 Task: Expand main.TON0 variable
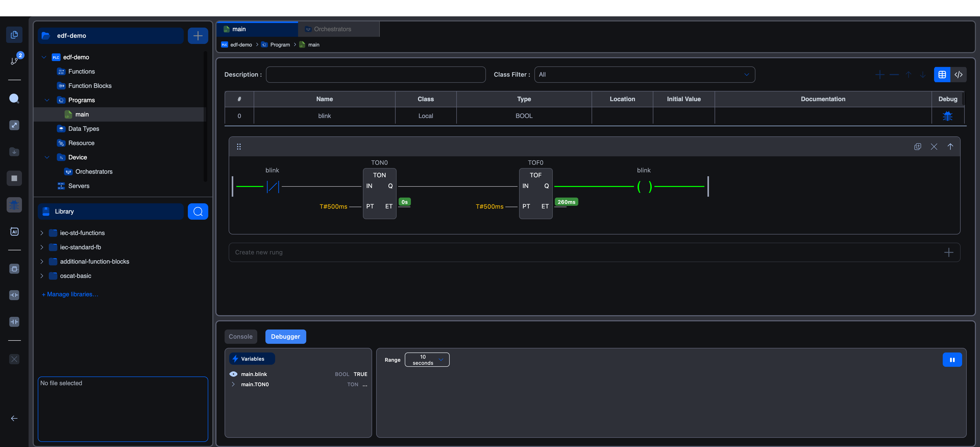pyautogui.click(x=233, y=385)
